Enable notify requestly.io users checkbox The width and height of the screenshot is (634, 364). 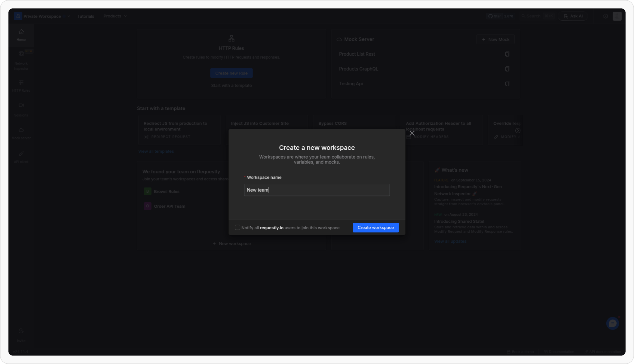(x=237, y=227)
